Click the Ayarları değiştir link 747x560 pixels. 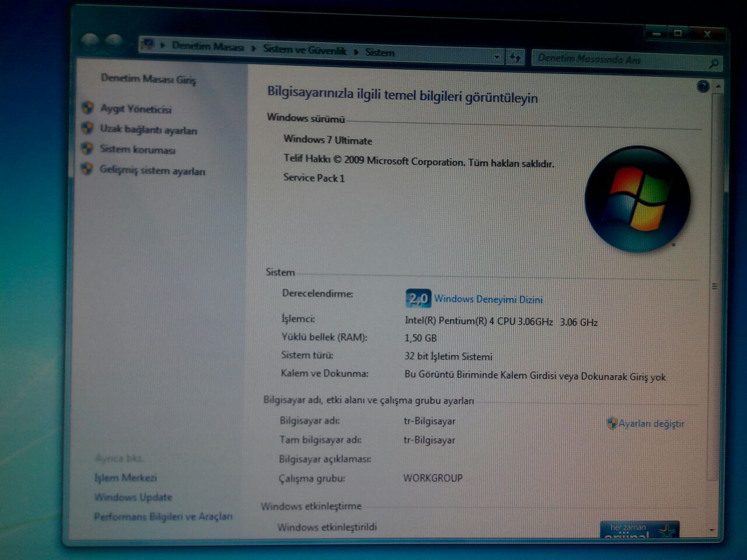pyautogui.click(x=651, y=423)
